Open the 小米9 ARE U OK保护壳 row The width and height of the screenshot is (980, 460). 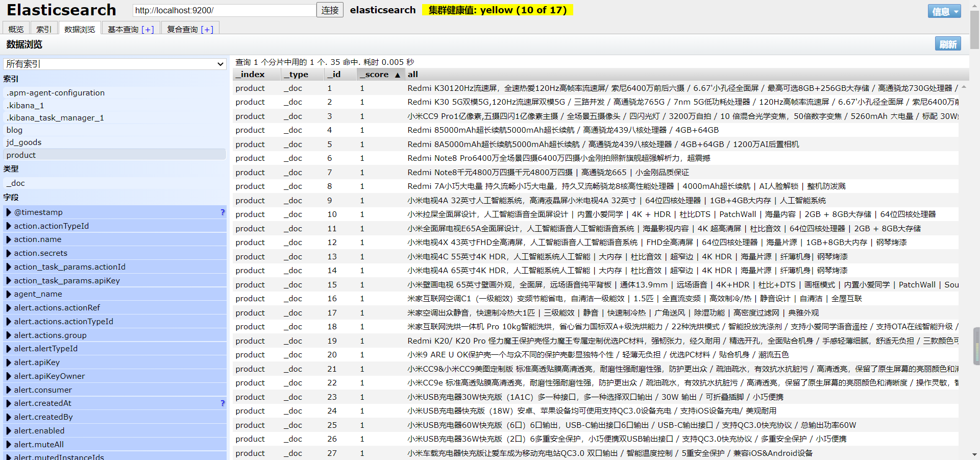pyautogui.click(x=596, y=355)
